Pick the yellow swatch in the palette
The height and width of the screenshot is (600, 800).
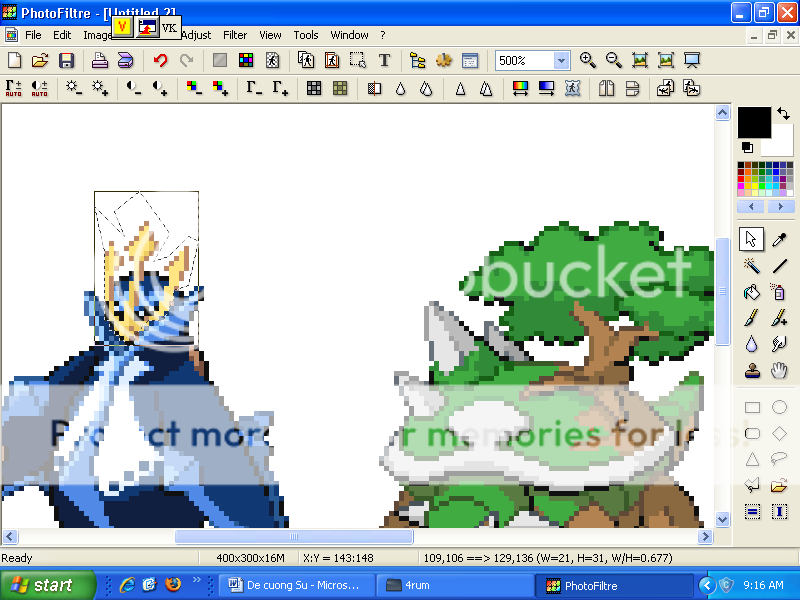(x=755, y=186)
